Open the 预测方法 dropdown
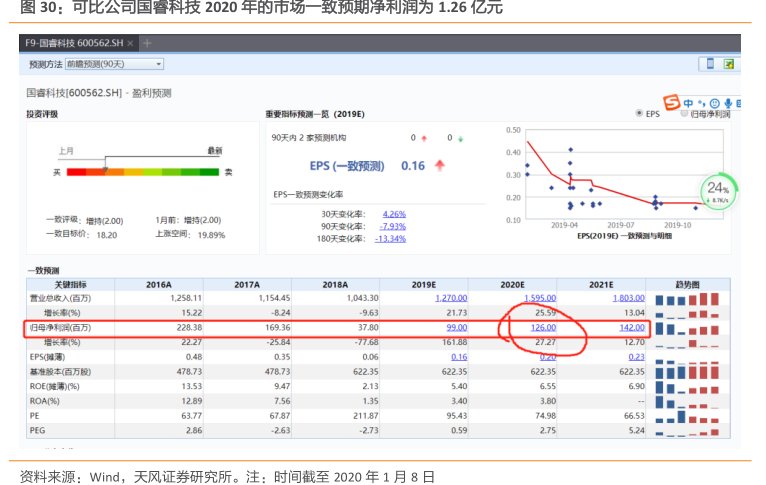Image resolution: width=766 pixels, height=485 pixels. tap(114, 64)
